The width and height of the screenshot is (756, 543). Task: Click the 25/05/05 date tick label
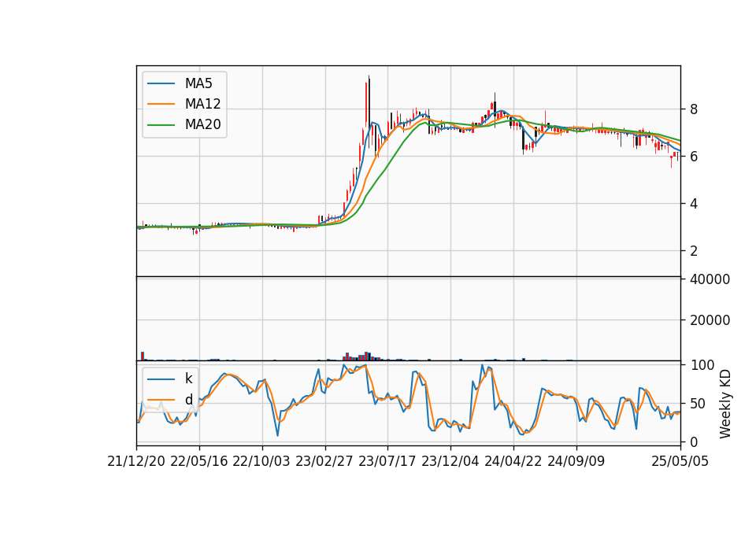point(680,461)
